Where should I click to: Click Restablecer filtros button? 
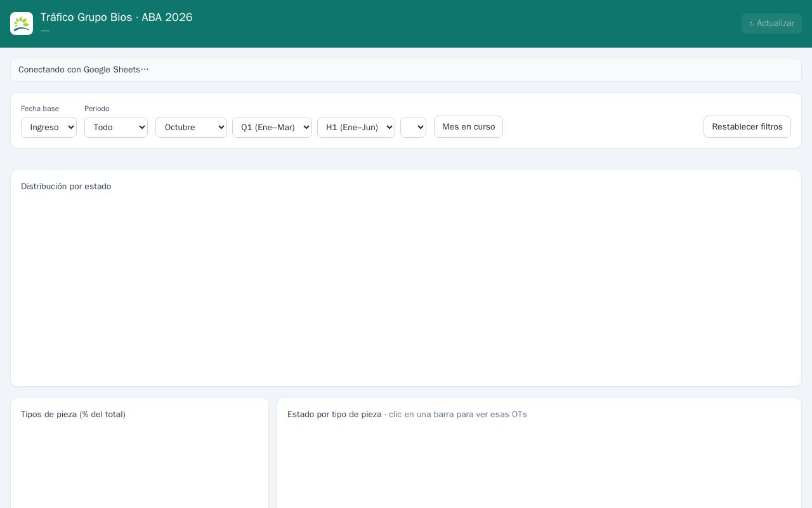747,127
